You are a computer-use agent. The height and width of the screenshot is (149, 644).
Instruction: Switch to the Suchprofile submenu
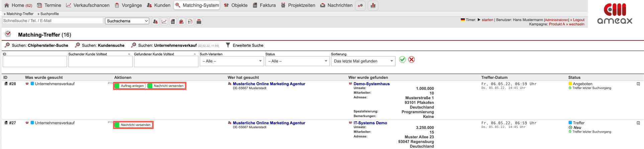point(49,14)
